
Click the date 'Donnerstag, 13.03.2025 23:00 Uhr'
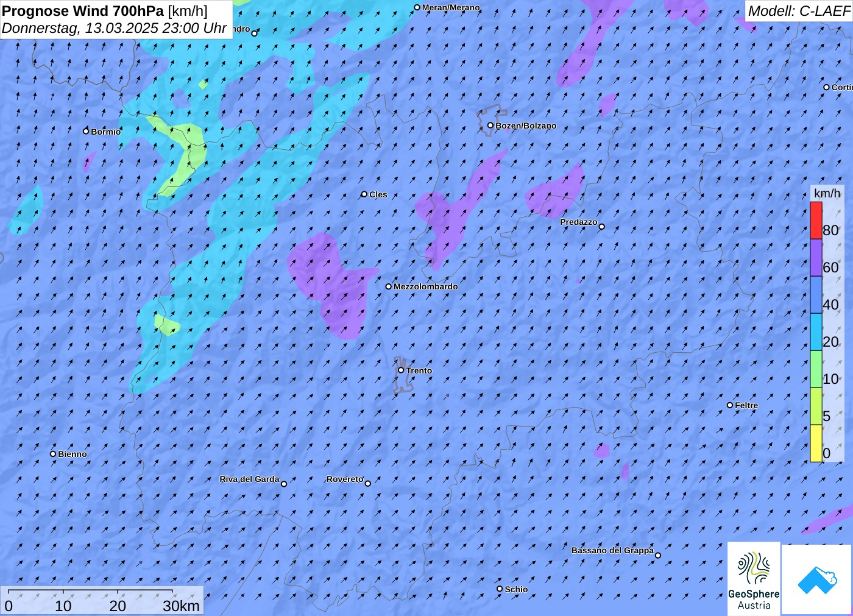[x=115, y=28]
